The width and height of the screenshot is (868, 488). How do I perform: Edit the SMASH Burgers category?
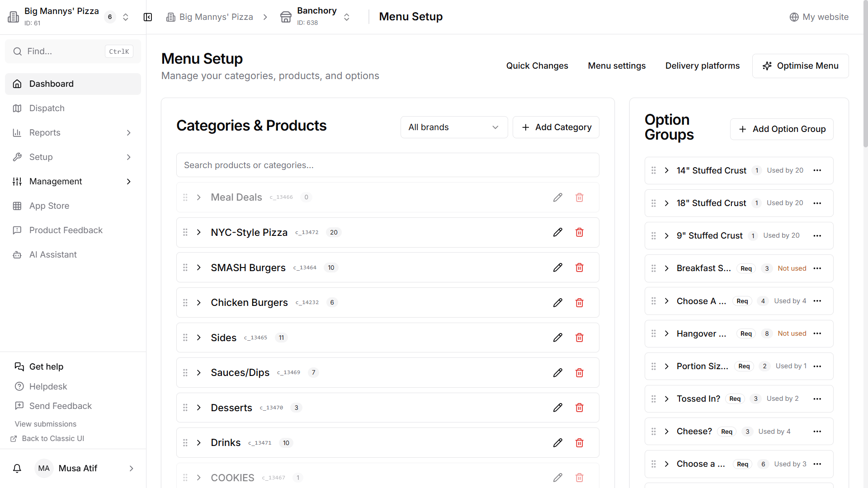(x=558, y=267)
